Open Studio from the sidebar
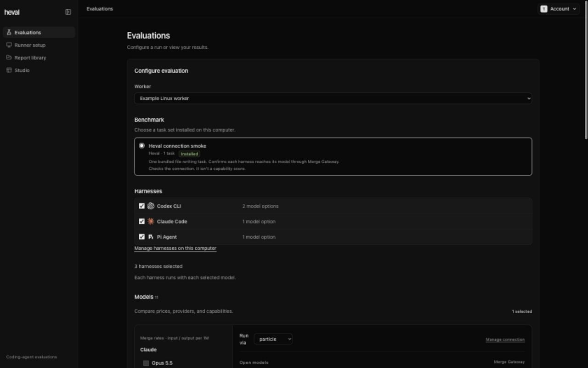 [x=39, y=70]
